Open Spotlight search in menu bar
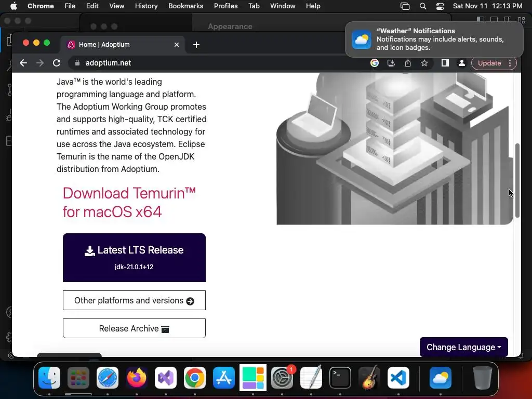The width and height of the screenshot is (532, 399). pos(423,6)
